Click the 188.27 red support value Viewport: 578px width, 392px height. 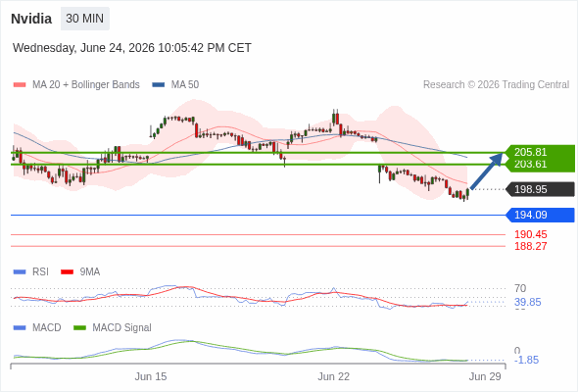[531, 246]
